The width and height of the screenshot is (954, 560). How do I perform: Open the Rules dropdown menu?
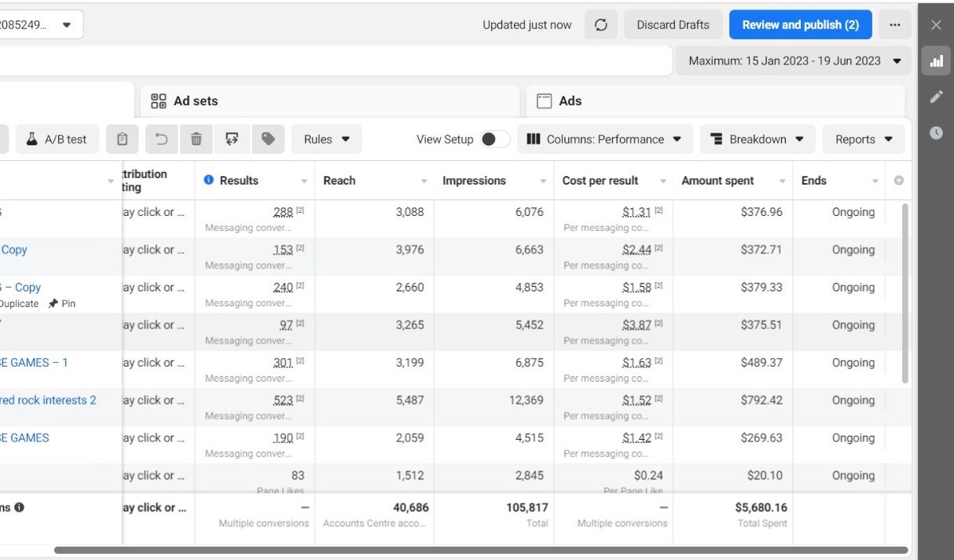pyautogui.click(x=326, y=139)
